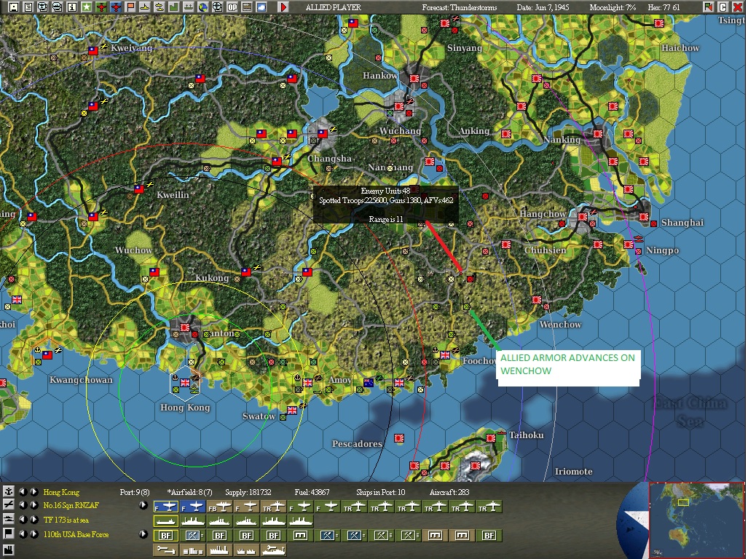The width and height of the screenshot is (756, 559).
Task: Click the '*Airfield: 8(7)' text
Action: [189, 492]
